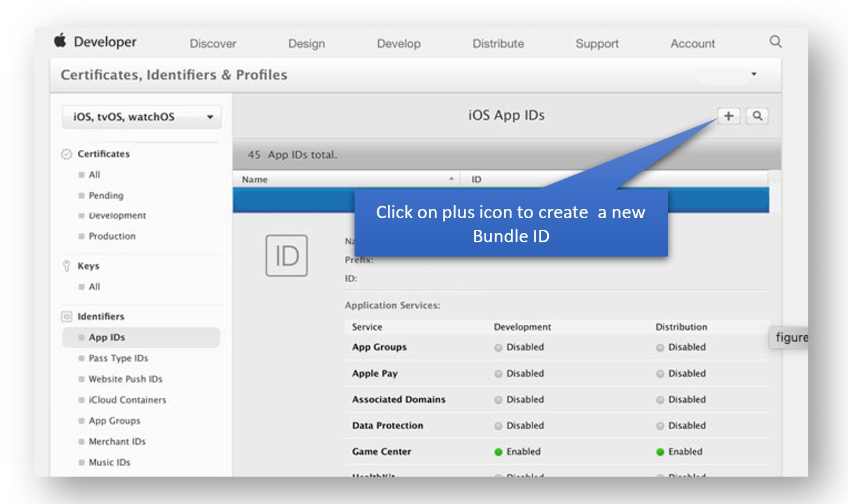This screenshot has height=504, width=848.
Task: Click Data Protection Distribution Disabled status
Action: pos(681,425)
